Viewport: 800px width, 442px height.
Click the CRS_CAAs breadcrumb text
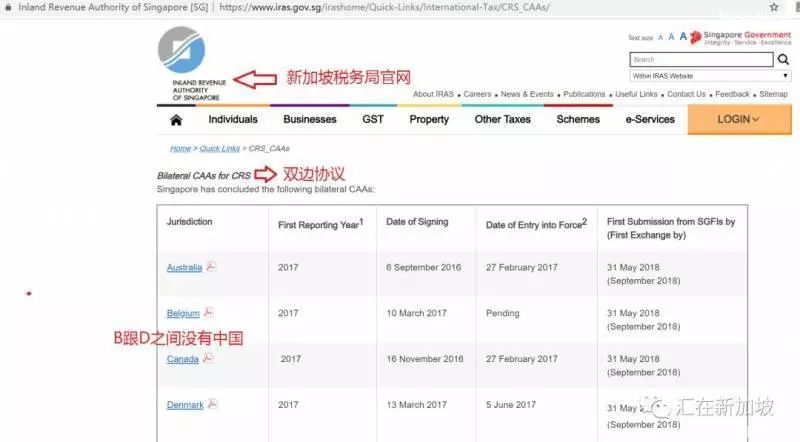[269, 149]
